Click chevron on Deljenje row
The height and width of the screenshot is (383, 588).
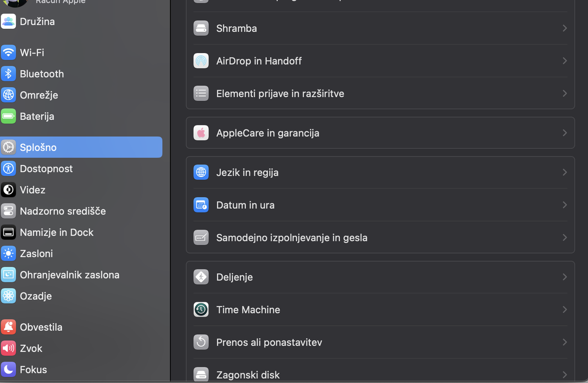pos(565,277)
